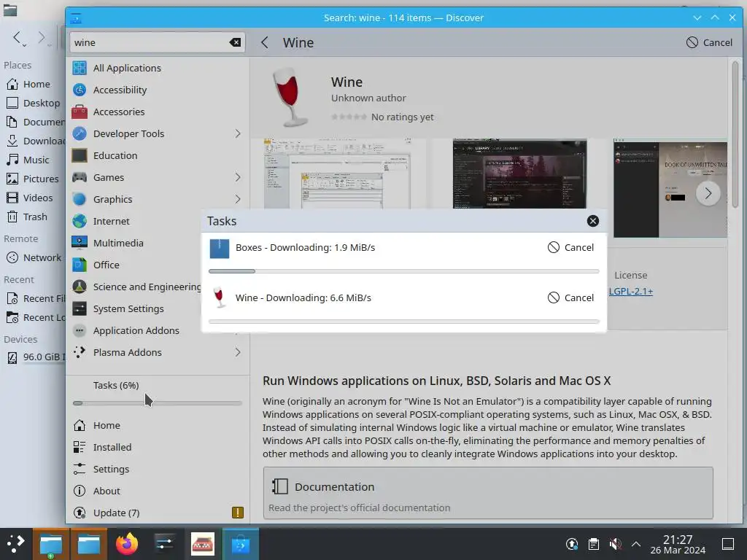The height and width of the screenshot is (560, 747).
Task: Open Trash in the file manager Places
Action: point(31,217)
